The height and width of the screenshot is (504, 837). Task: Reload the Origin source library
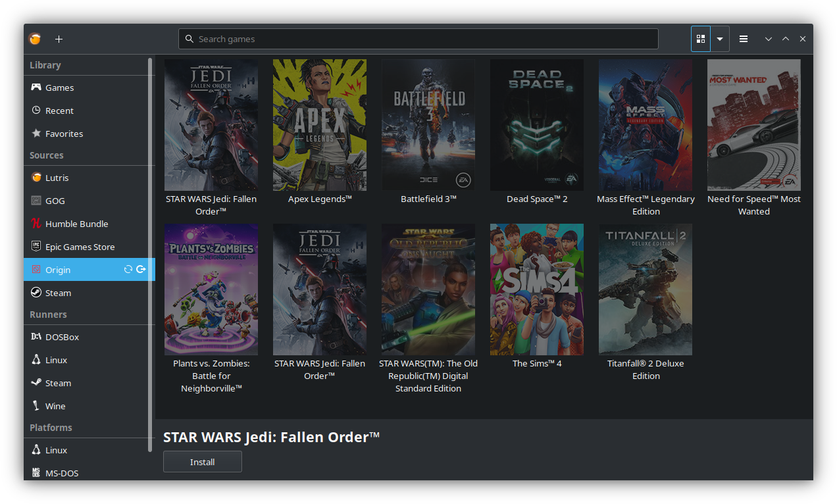[128, 270]
